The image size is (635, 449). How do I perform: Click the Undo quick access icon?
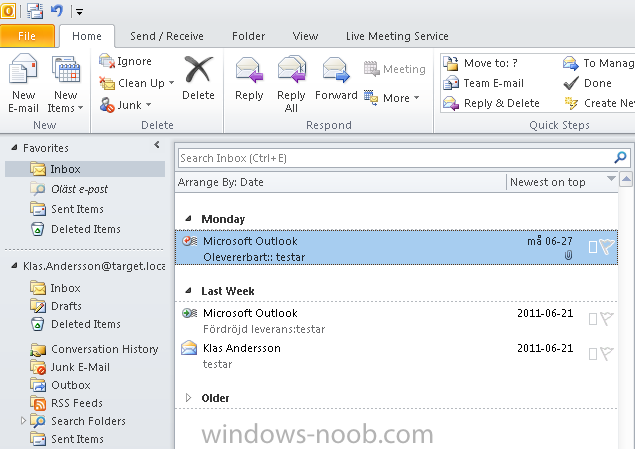(x=57, y=11)
